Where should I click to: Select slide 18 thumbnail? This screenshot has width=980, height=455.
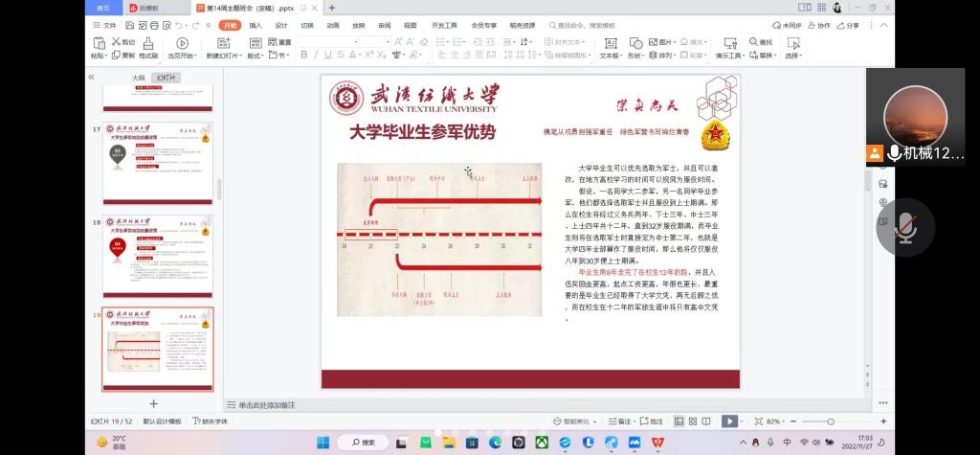coord(158,255)
